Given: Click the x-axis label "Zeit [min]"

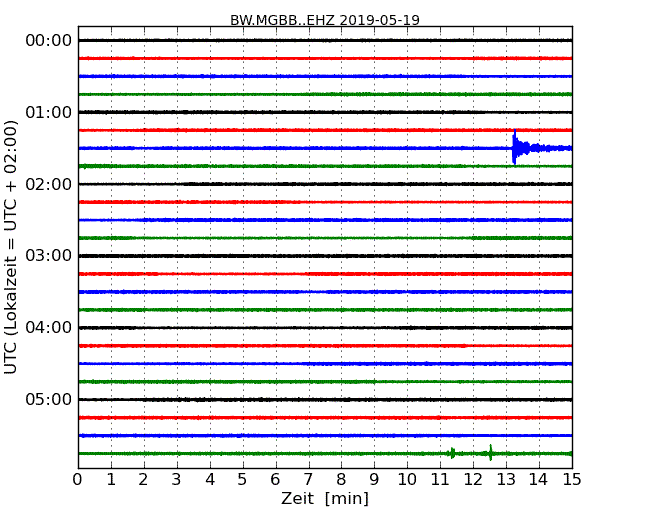Looking at the screenshot, I should (x=325, y=498).
